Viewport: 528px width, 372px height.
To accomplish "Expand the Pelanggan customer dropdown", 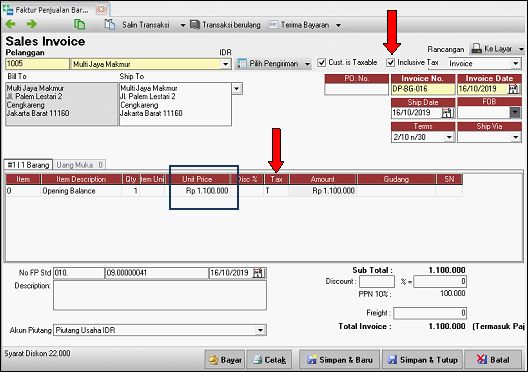I will tap(226, 64).
